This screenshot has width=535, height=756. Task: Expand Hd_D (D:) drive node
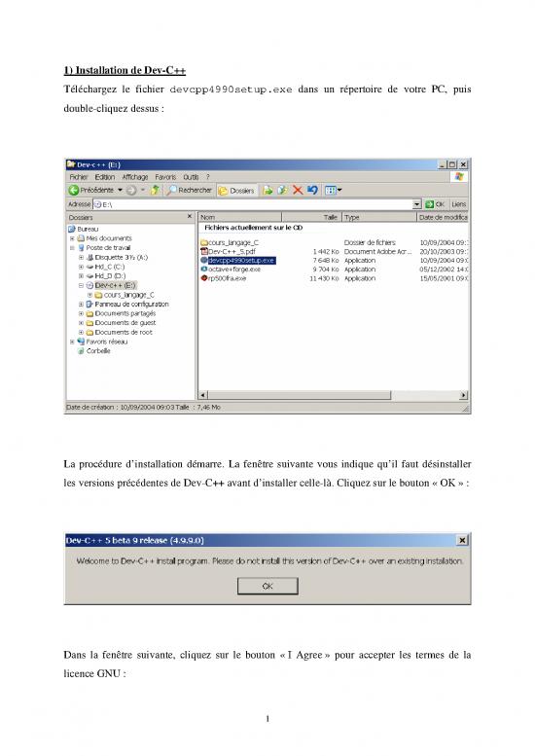[x=81, y=275]
